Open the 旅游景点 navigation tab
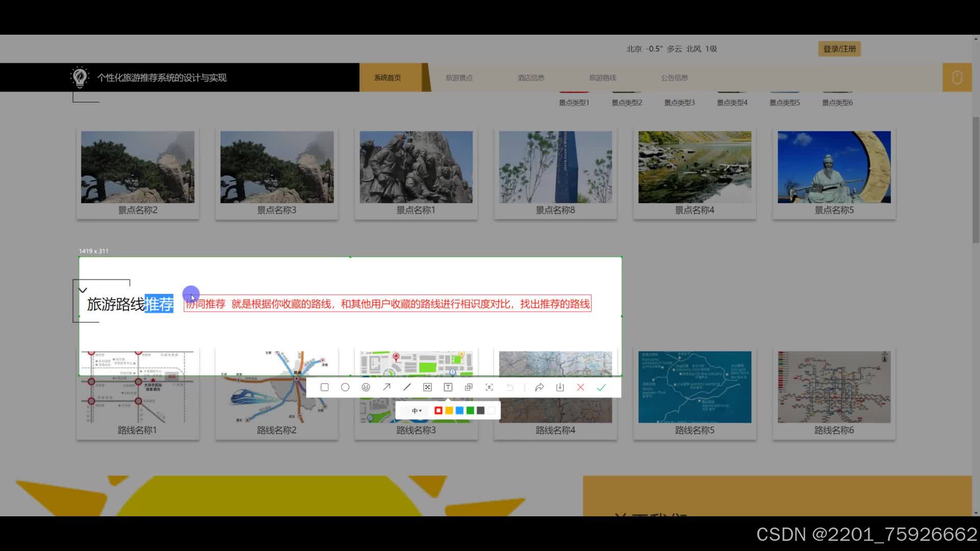 tap(459, 78)
